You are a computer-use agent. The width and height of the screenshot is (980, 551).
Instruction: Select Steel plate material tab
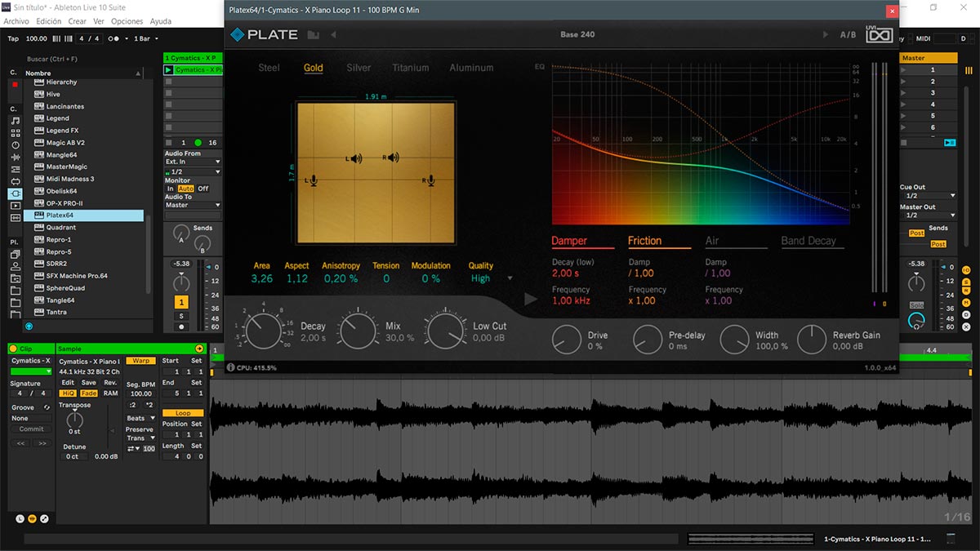[x=269, y=68]
